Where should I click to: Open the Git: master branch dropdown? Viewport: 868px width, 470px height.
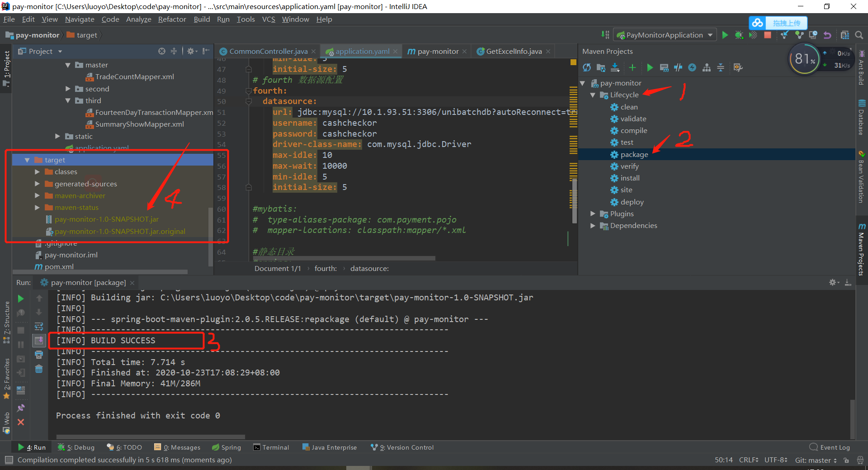click(x=816, y=460)
